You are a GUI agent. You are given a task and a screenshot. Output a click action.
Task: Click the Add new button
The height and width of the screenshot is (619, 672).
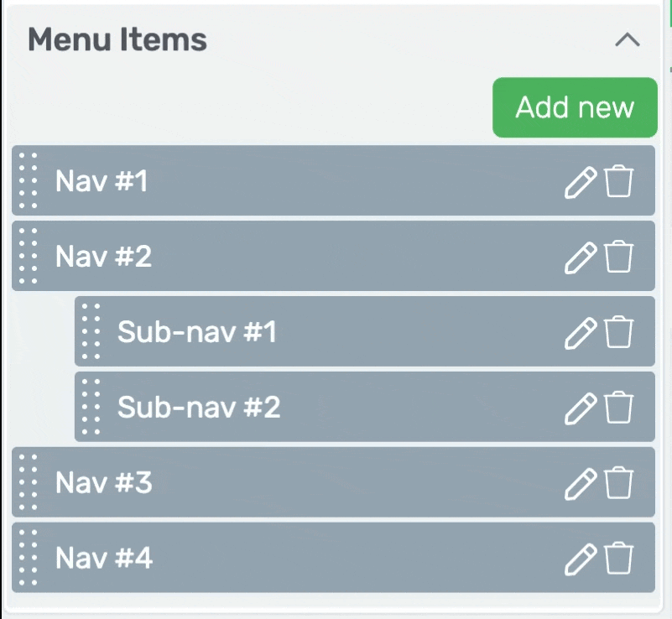pyautogui.click(x=575, y=107)
